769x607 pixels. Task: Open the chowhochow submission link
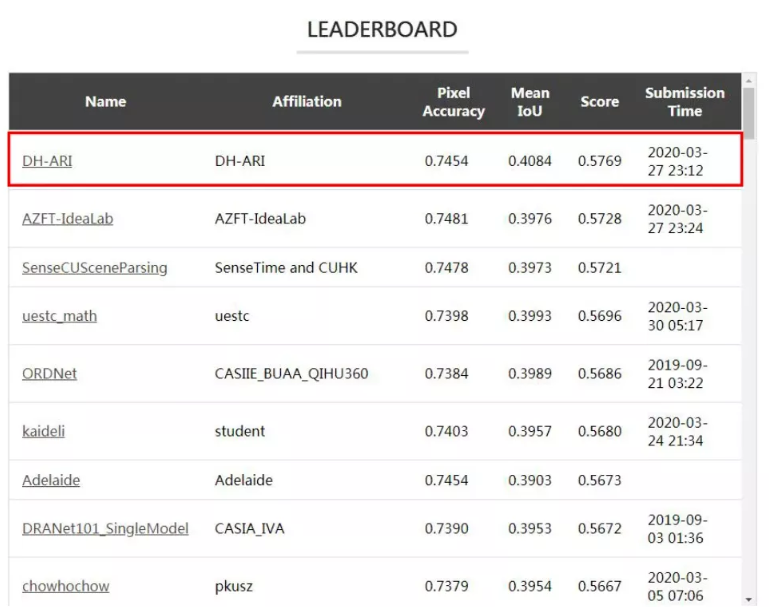66,586
